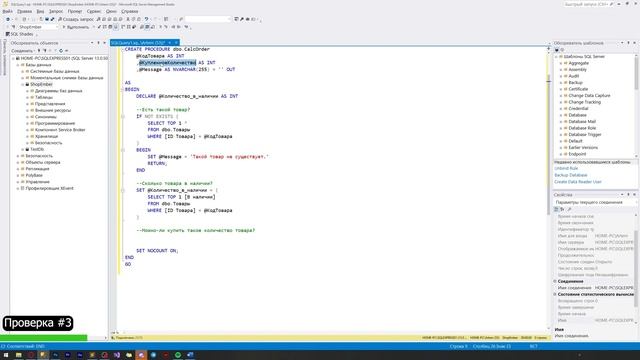Open Visual Studio from the taskbar

tap(117, 355)
